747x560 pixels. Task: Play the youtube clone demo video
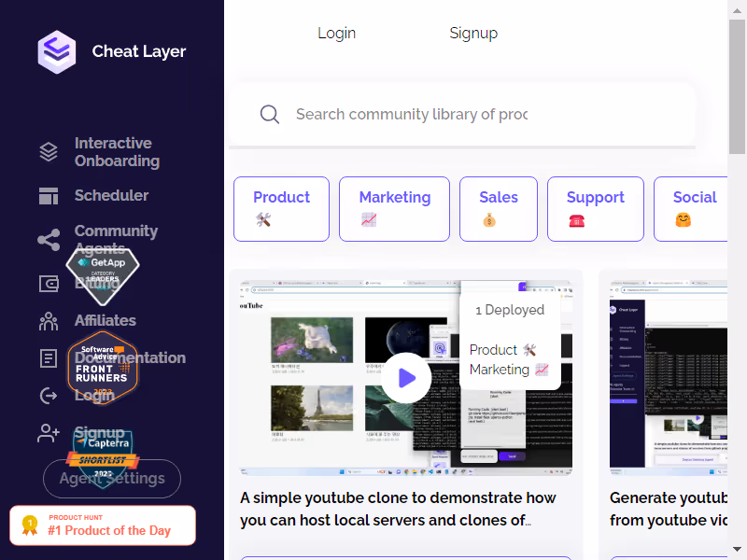click(406, 378)
